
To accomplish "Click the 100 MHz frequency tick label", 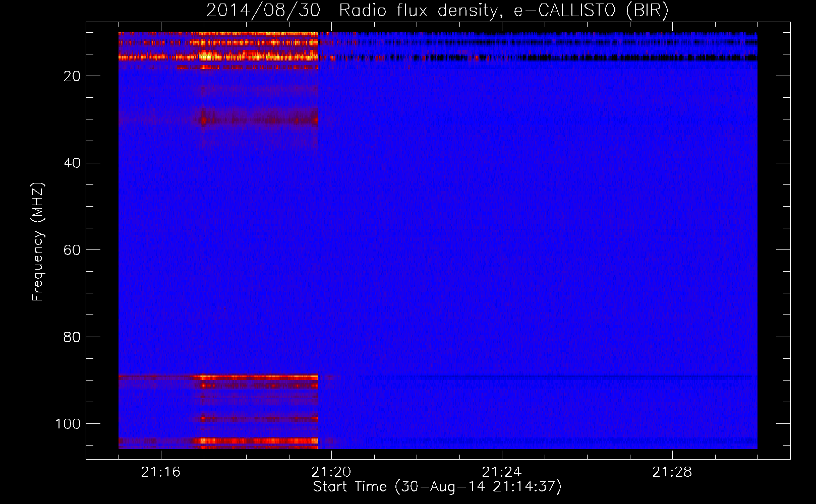I will 68,424.
